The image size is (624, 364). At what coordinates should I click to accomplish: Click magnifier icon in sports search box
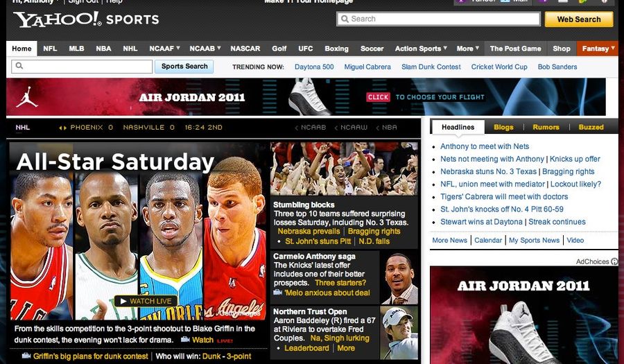click(19, 66)
